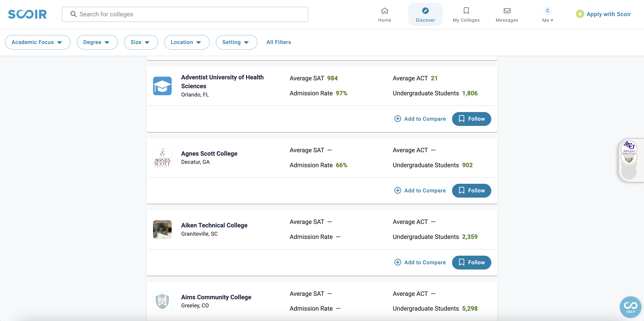Add Aiken Technical College to Compare
The width and height of the screenshot is (644, 321).
(420, 263)
